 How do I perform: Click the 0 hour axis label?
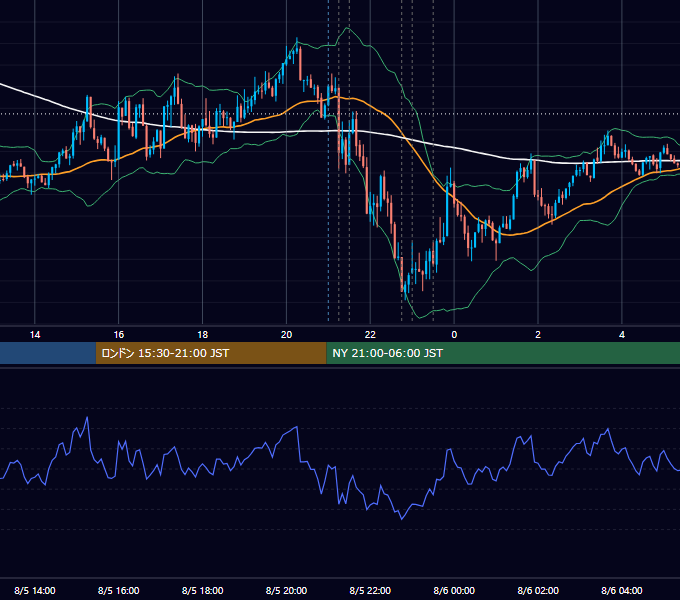tap(454, 335)
